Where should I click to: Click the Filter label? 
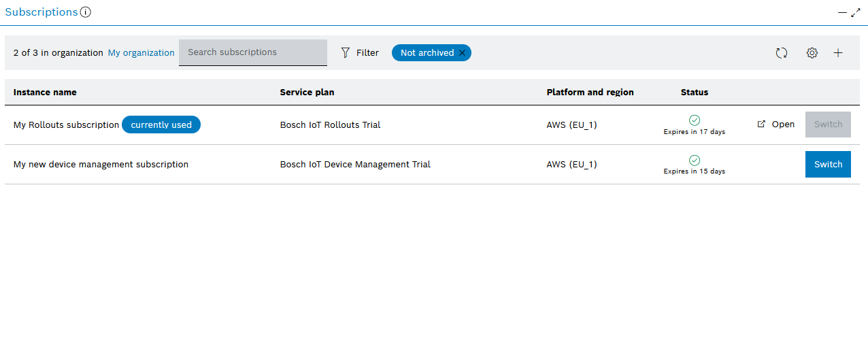click(367, 52)
